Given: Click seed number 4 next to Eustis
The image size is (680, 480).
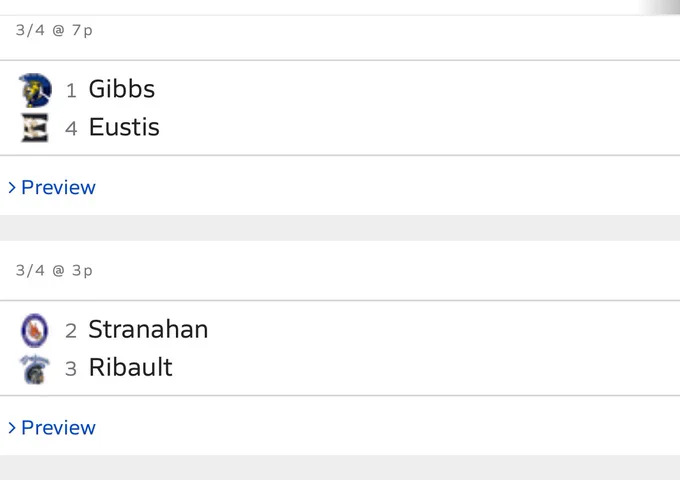Looking at the screenshot, I should (x=71, y=129).
